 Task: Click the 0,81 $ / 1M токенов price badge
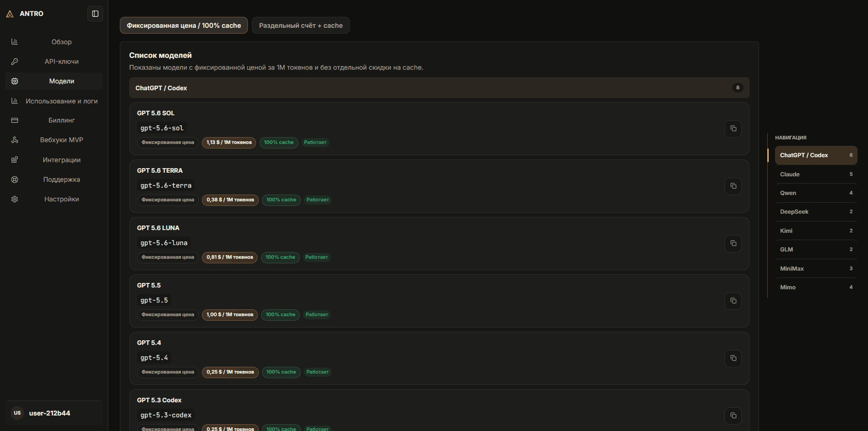pyautogui.click(x=230, y=257)
